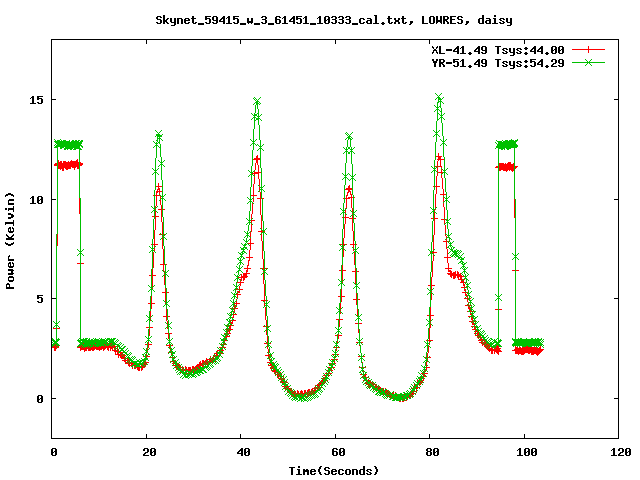The image size is (640, 480).
Task: Click the x-axis tick label 60
Action: pos(338,452)
